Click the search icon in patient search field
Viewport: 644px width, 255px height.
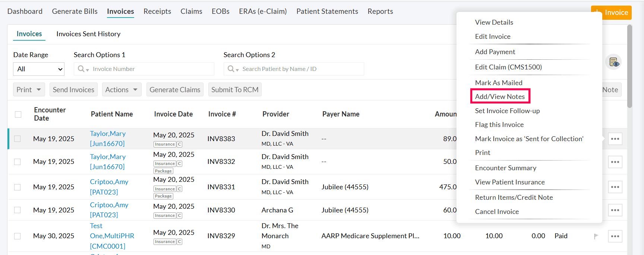tap(231, 69)
